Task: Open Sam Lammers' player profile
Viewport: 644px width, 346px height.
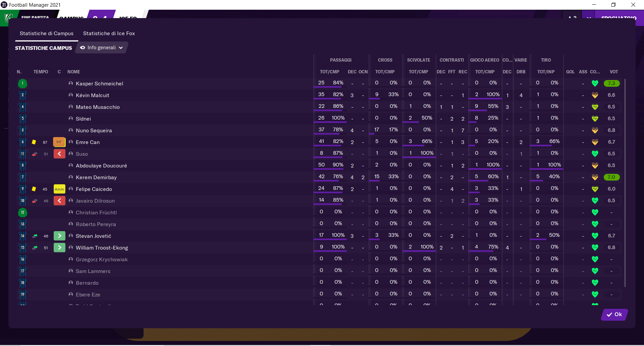Action: point(93,271)
